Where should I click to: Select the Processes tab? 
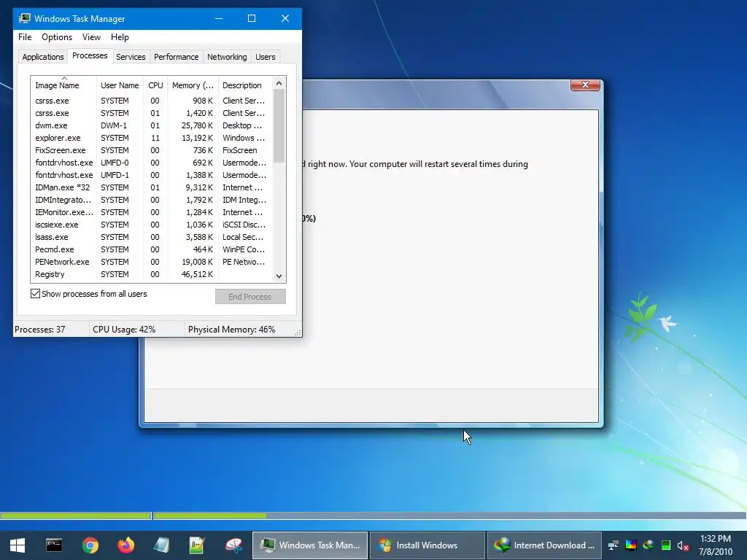90,55
